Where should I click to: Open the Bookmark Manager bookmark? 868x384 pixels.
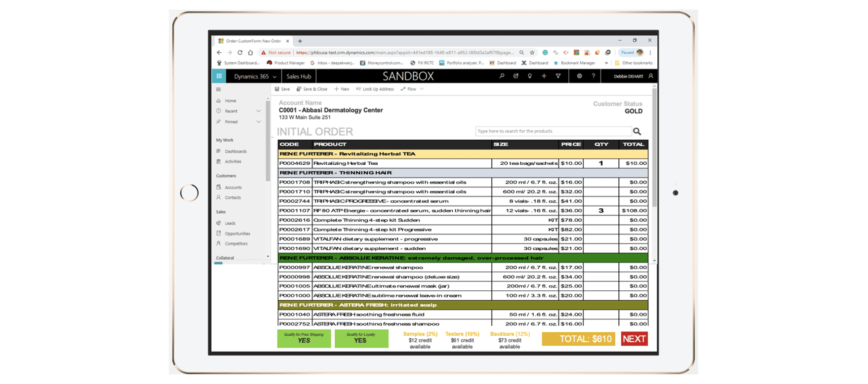pyautogui.click(x=574, y=63)
